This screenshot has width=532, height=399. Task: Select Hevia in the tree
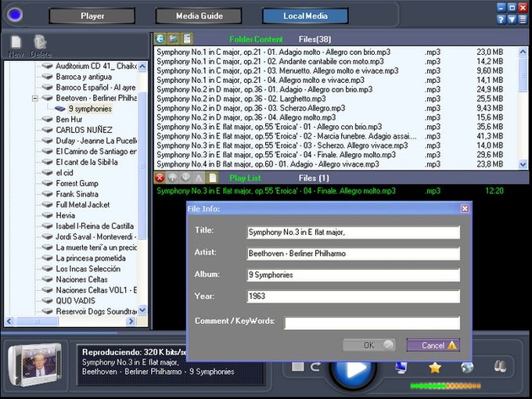tap(65, 215)
